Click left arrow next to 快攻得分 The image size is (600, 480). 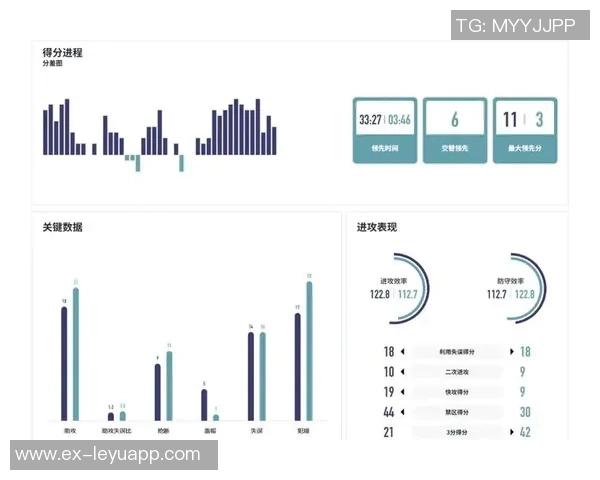[x=402, y=392]
